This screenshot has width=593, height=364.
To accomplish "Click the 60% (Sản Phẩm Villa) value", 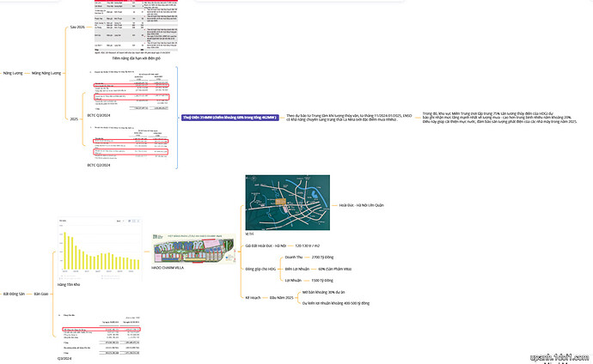I will [x=334, y=269].
